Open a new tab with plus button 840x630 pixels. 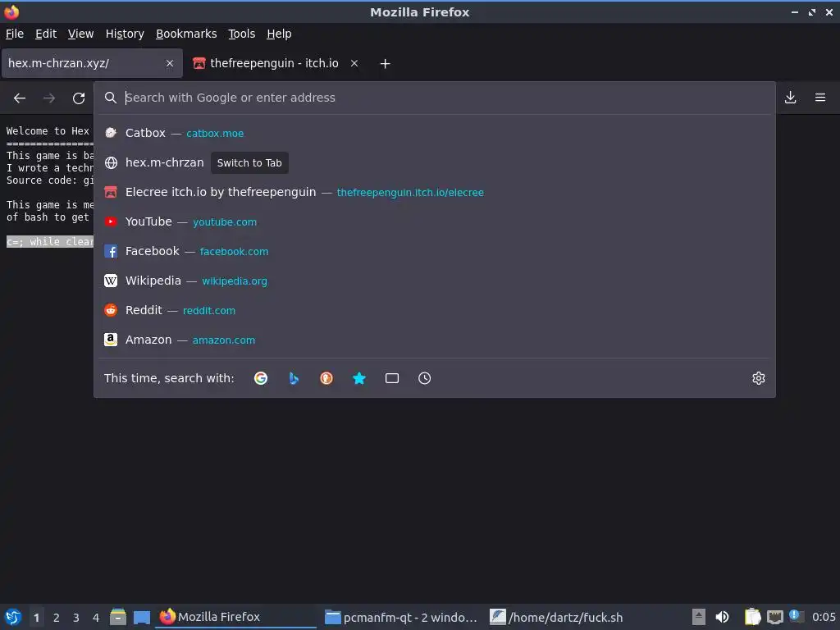click(385, 64)
